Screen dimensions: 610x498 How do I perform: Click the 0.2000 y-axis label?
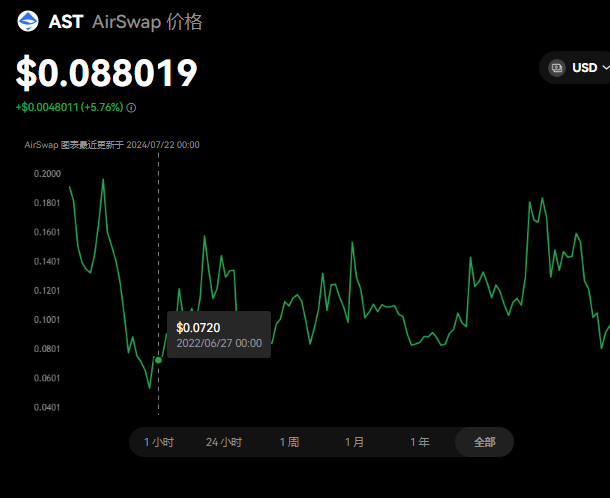[46, 173]
